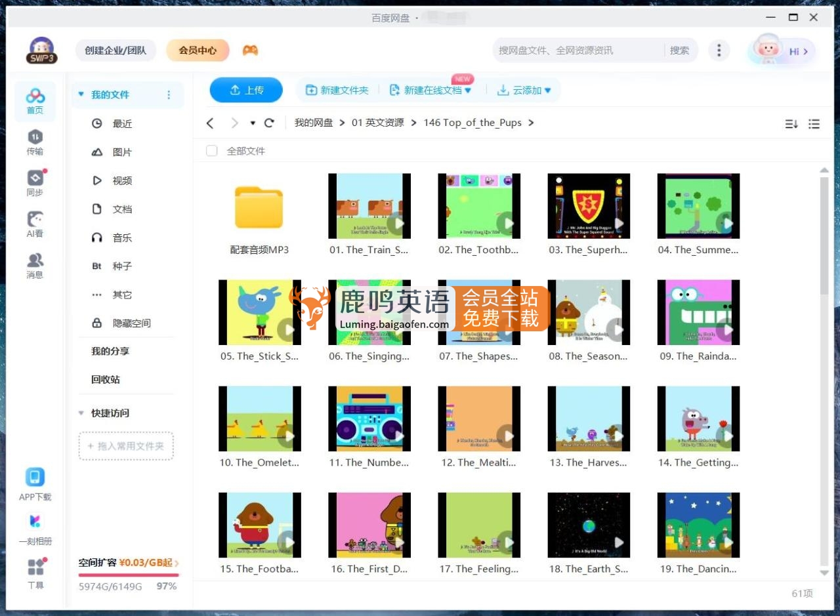
Task: Click the 上传 (Upload) button
Action: 246,90
